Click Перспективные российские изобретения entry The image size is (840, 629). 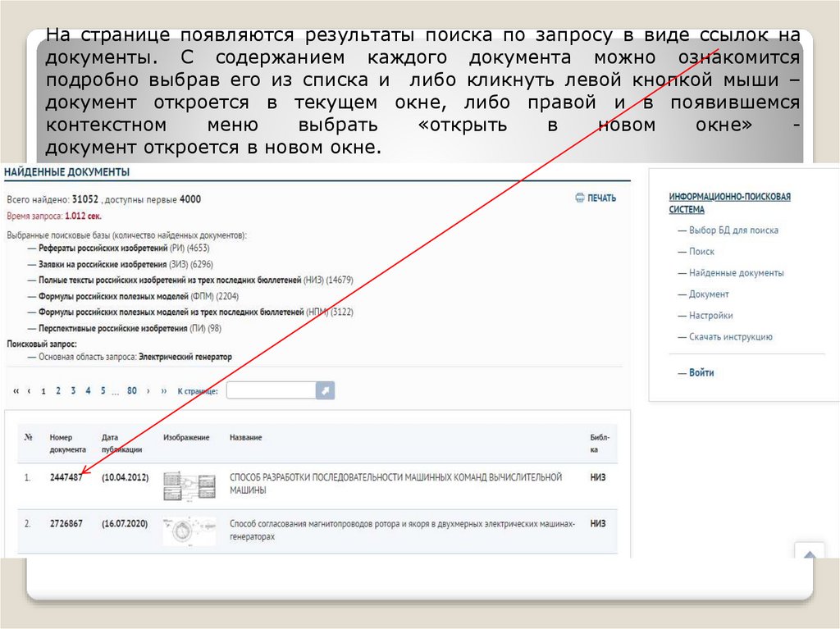[130, 328]
